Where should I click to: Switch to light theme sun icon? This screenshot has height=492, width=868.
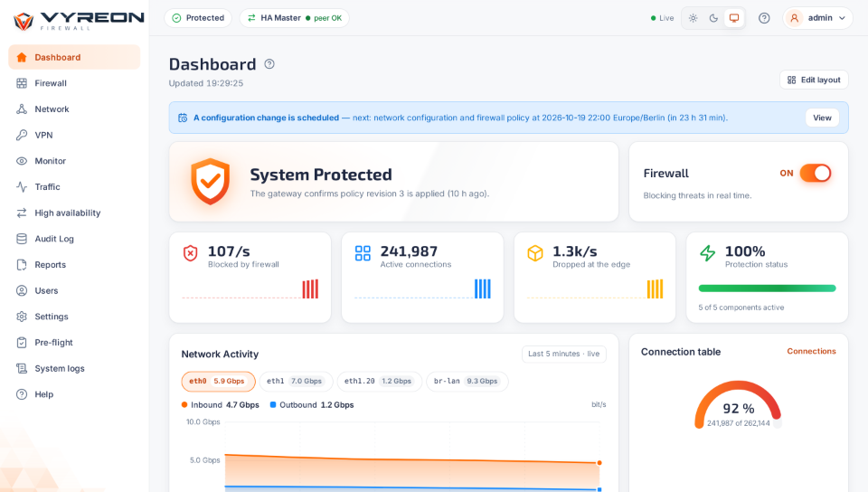[693, 18]
